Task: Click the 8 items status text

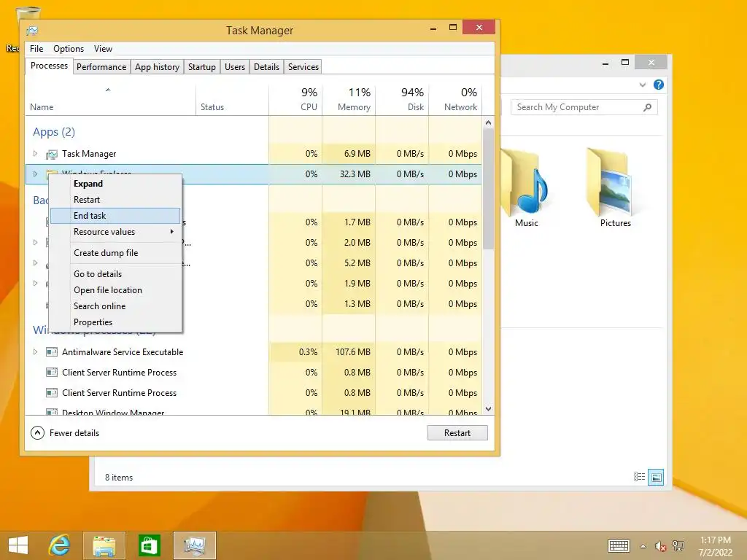Action: [x=119, y=477]
